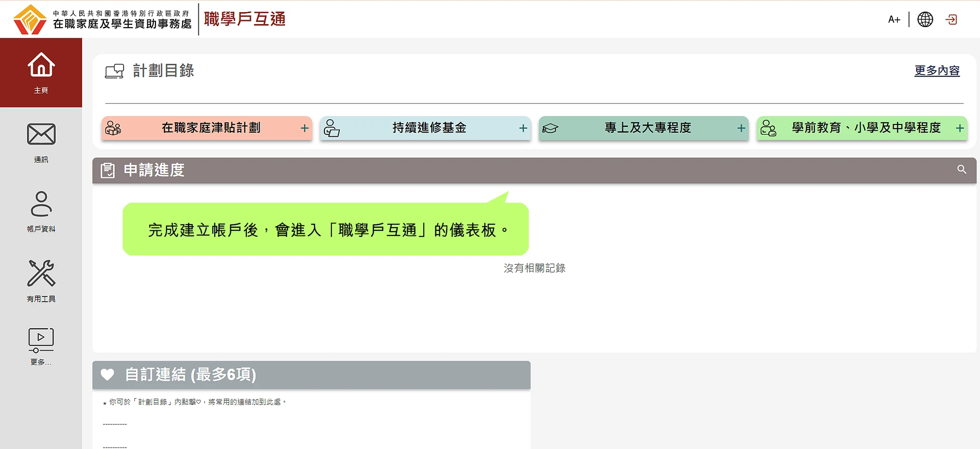Viewport: 980px width, 449px height.
Task: Click the 計劃目錄 laptop icon
Action: tap(115, 71)
